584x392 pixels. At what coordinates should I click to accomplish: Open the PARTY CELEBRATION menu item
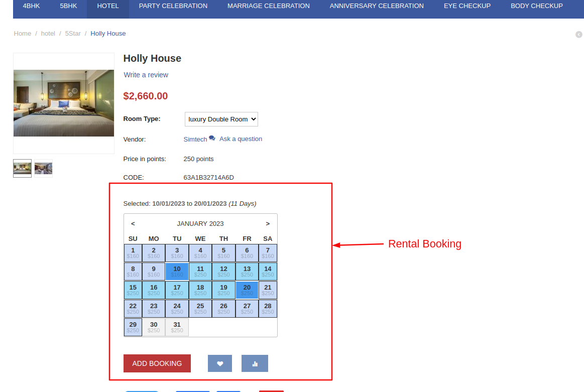[173, 6]
